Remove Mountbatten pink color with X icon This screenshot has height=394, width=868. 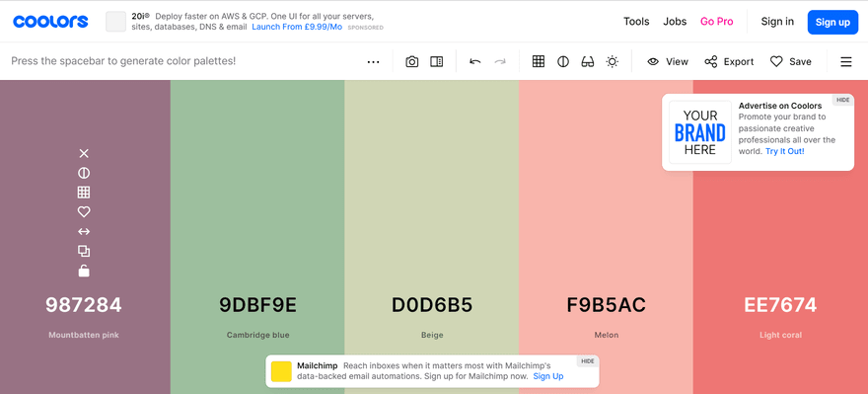tap(84, 153)
